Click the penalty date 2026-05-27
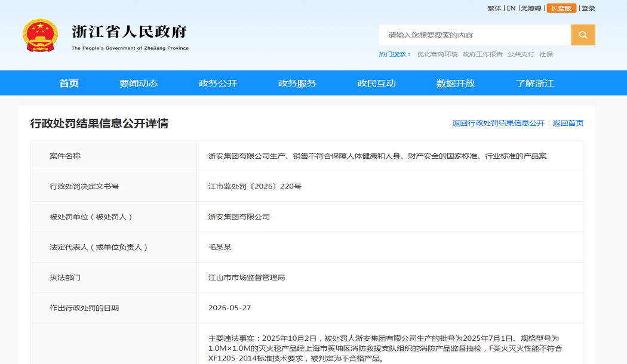Viewport: 627px width, 364px height. click(x=229, y=308)
